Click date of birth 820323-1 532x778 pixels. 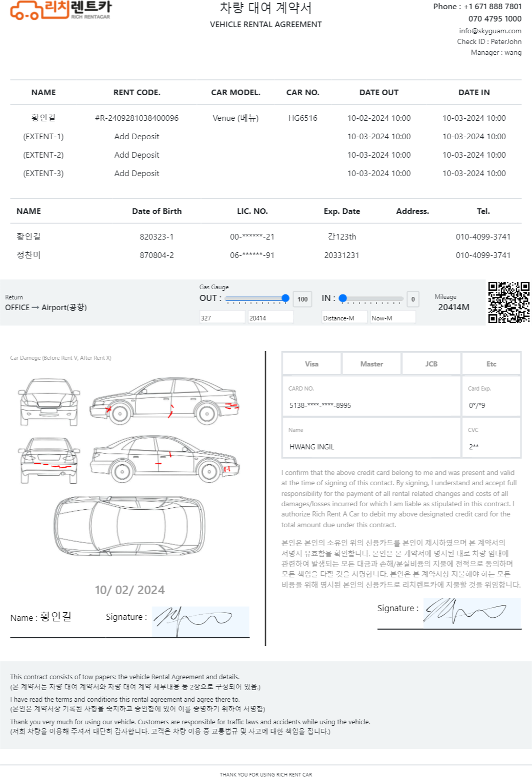click(157, 237)
